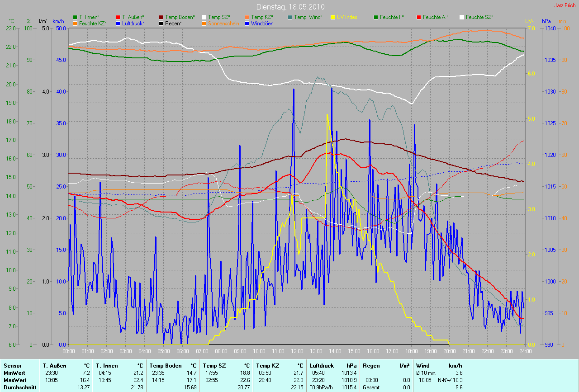Click the Luftdruck column header in table
Viewport: 579px width, 392px height.
coord(321,366)
